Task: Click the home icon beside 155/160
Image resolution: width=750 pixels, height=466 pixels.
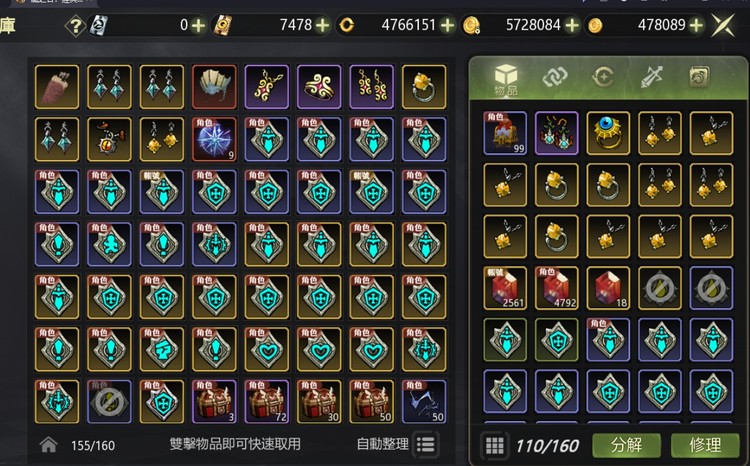Action: coord(49,445)
